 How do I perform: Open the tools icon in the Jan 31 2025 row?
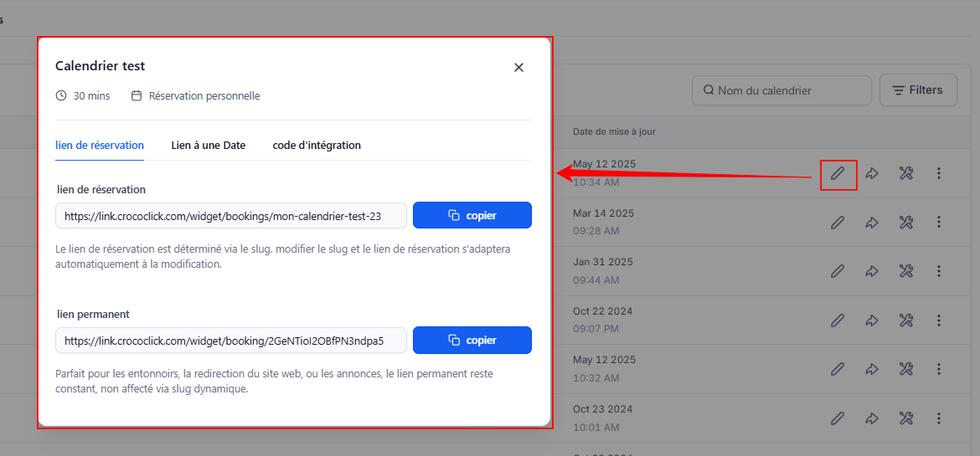pyautogui.click(x=906, y=271)
